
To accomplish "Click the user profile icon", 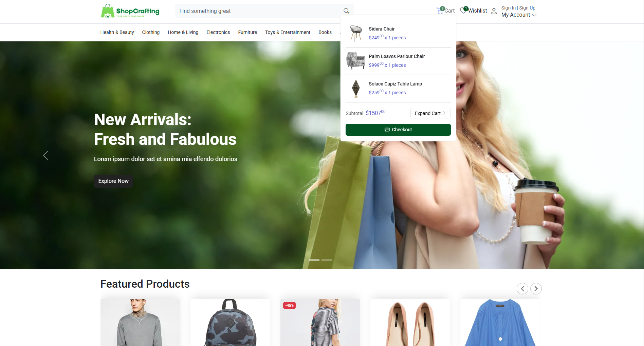I will [494, 11].
